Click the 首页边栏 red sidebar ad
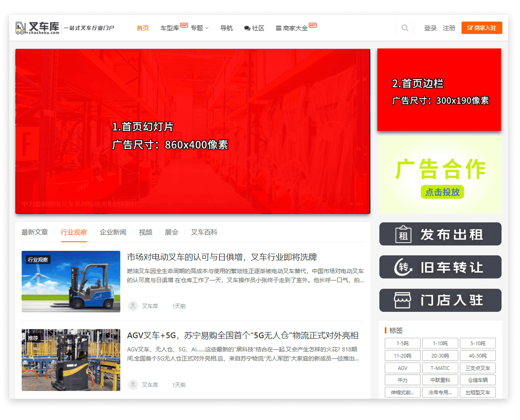 point(439,90)
